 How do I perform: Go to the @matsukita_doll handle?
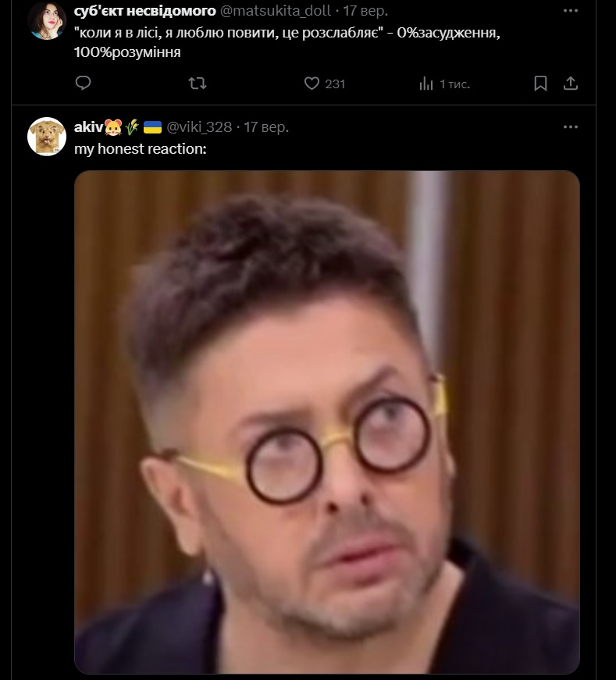point(270,10)
